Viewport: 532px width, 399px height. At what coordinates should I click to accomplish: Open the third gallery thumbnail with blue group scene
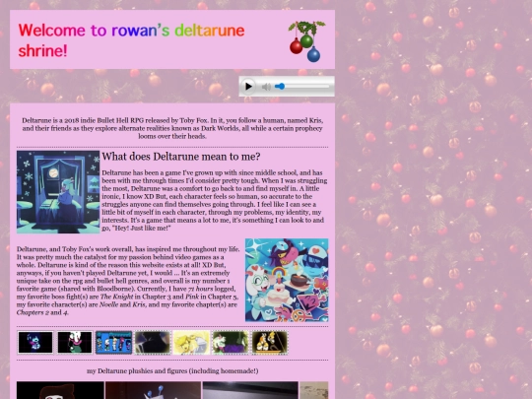pyautogui.click(x=113, y=343)
